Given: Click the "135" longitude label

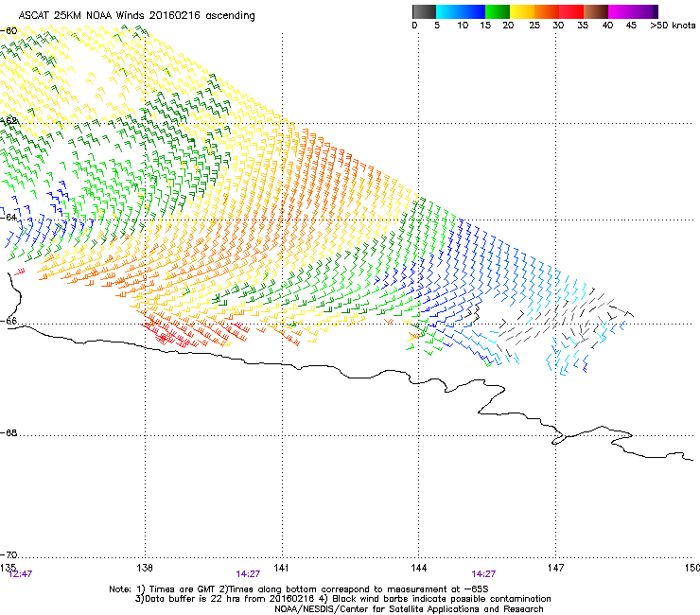Looking at the screenshot, I should click(x=9, y=567).
